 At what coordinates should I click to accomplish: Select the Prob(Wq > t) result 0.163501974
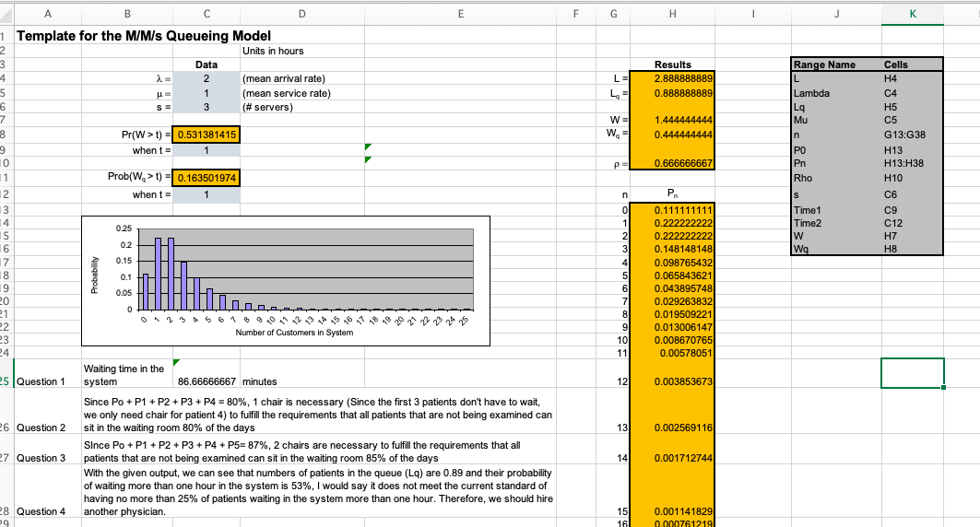click(x=207, y=178)
